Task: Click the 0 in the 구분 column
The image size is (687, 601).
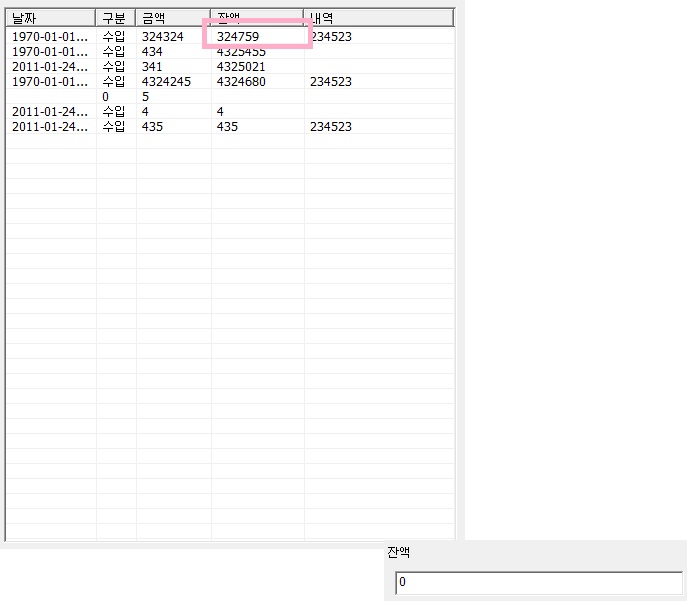Action: pos(106,97)
